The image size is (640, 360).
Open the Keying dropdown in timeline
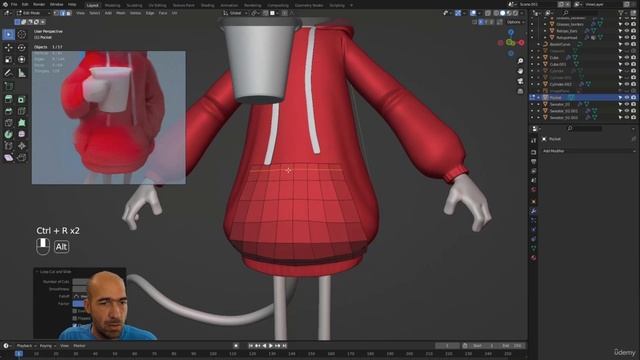[x=47, y=346]
